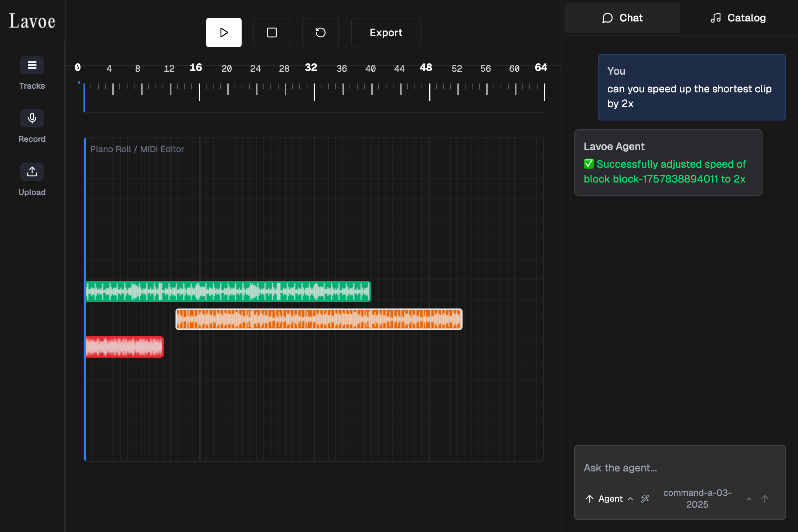
Task: Switch to the Catalog tab
Action: point(738,18)
